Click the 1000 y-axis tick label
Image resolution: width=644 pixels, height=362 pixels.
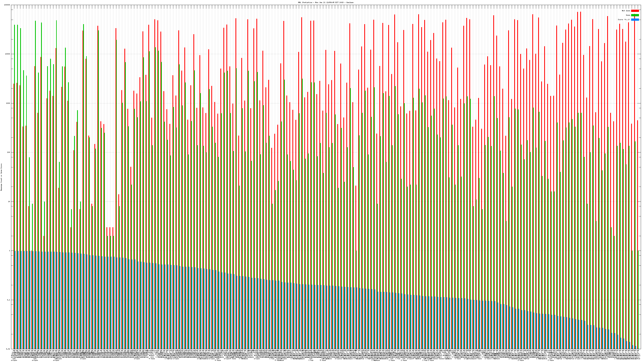coord(8,103)
